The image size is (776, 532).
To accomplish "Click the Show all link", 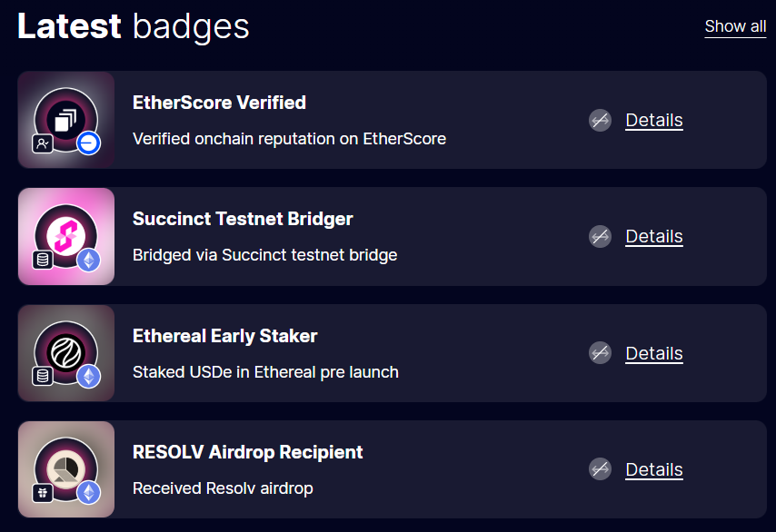I will pyautogui.click(x=735, y=26).
